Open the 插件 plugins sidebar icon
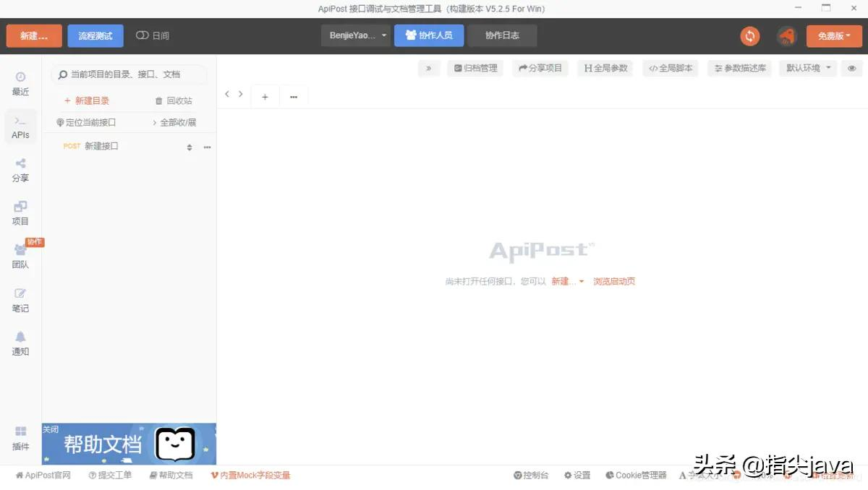The height and width of the screenshot is (490, 868). [20, 438]
